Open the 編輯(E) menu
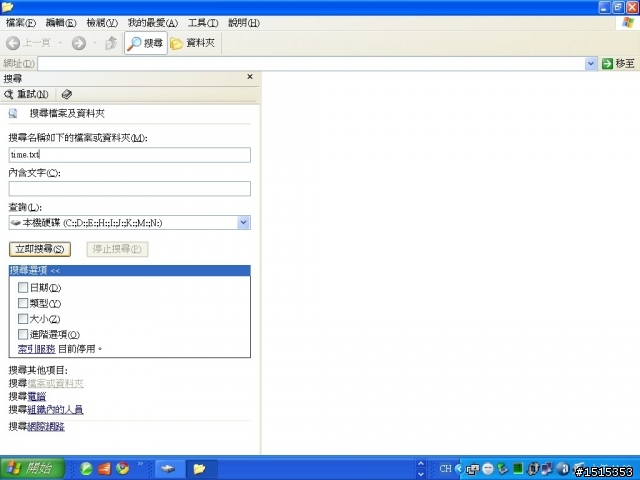 tap(61, 23)
